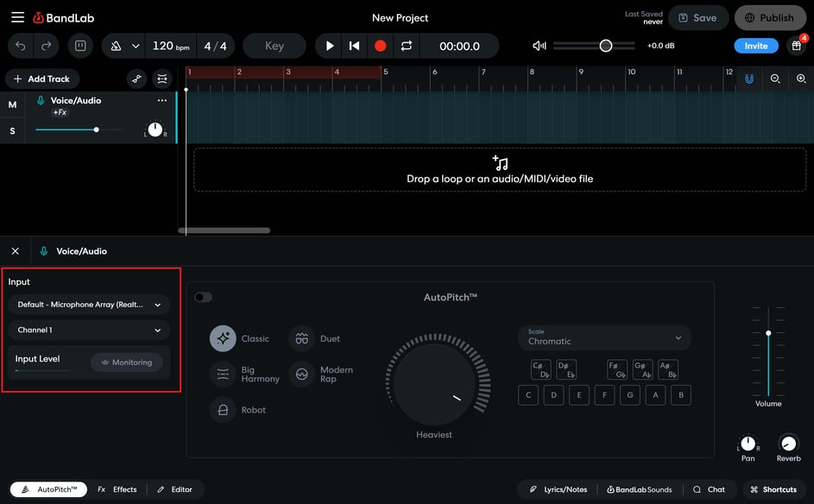Set the project Key
Viewport: 814px width, 504px height.
coord(274,47)
